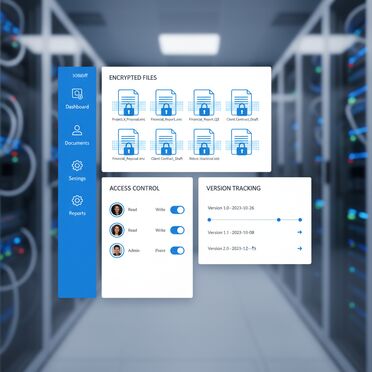Viewport: 372px width, 372px height.
Task: Click the 'Version 1.1' entry text
Action: click(x=231, y=232)
